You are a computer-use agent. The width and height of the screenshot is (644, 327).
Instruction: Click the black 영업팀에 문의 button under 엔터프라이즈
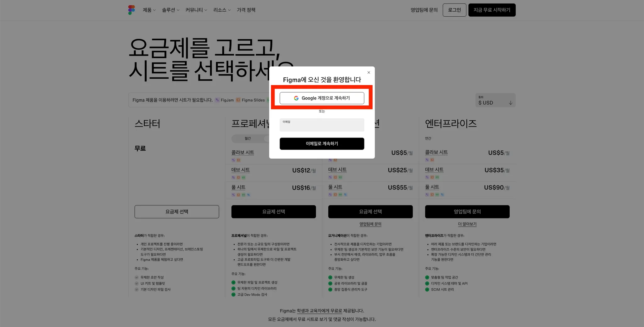tap(467, 212)
